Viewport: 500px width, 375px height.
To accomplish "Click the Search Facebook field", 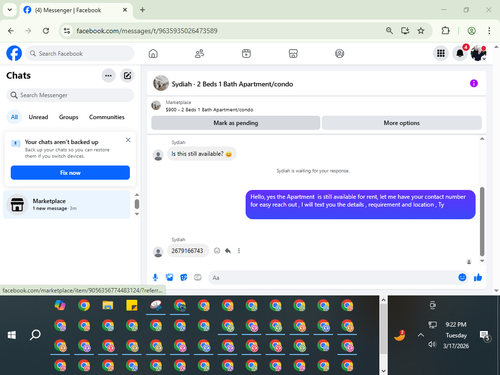I will pyautogui.click(x=80, y=53).
